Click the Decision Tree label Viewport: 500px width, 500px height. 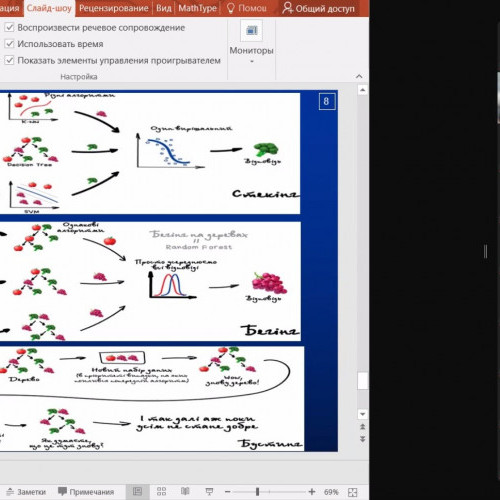click(x=29, y=165)
